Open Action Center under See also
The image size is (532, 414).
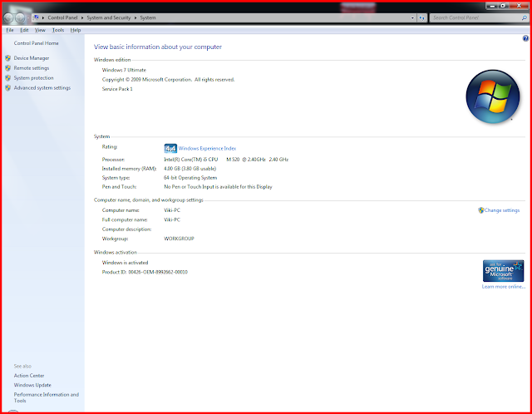tap(29, 375)
